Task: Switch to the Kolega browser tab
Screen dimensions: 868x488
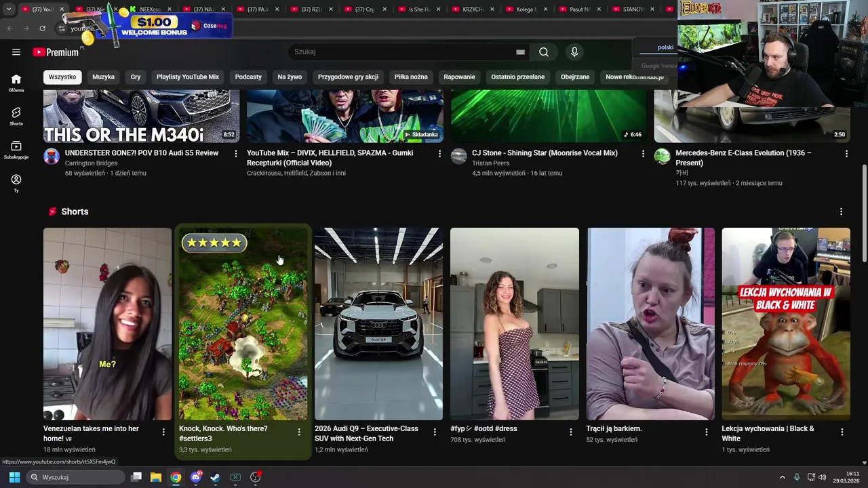Action: (527, 9)
